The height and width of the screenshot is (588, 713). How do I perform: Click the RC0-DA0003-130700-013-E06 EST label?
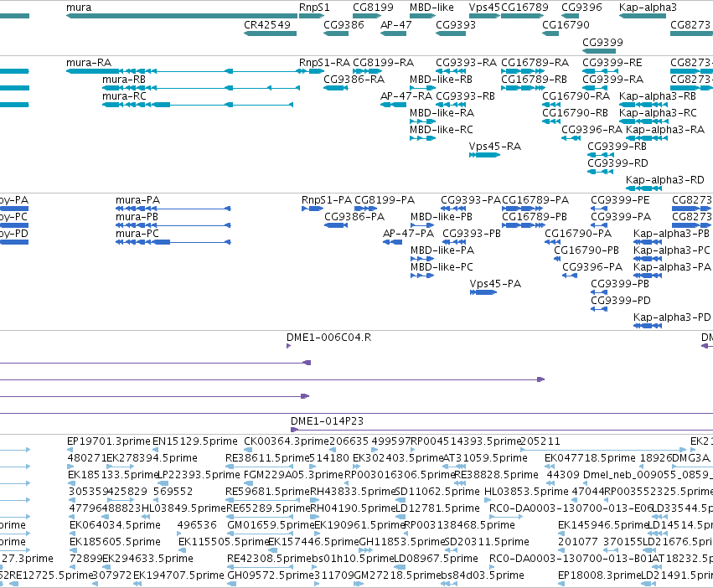point(571,508)
